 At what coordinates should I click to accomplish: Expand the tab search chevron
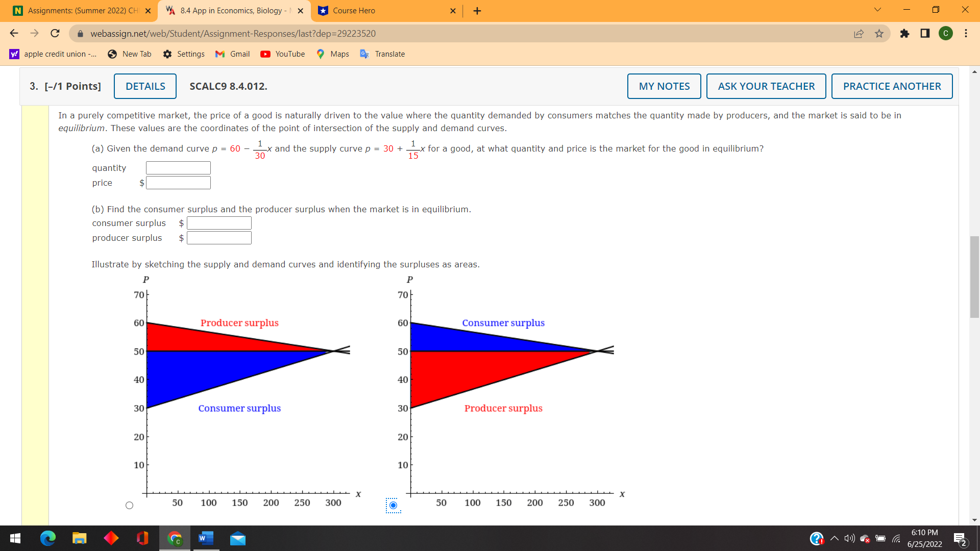point(877,10)
